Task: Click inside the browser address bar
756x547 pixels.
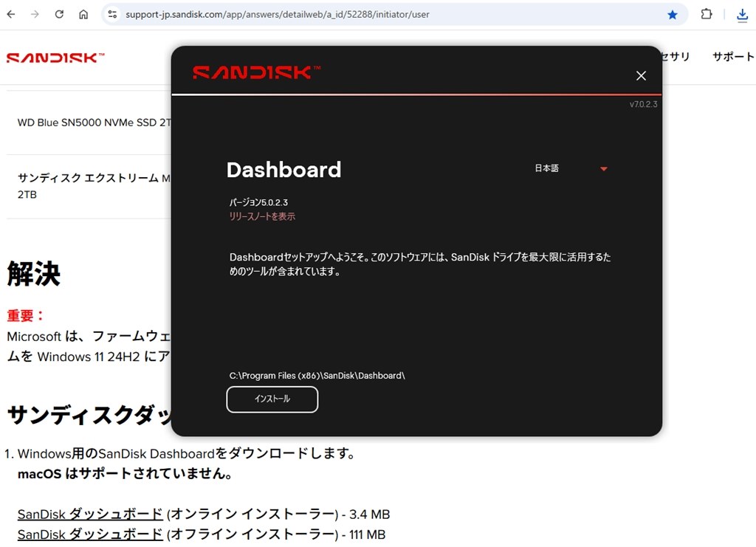Action: (x=295, y=13)
